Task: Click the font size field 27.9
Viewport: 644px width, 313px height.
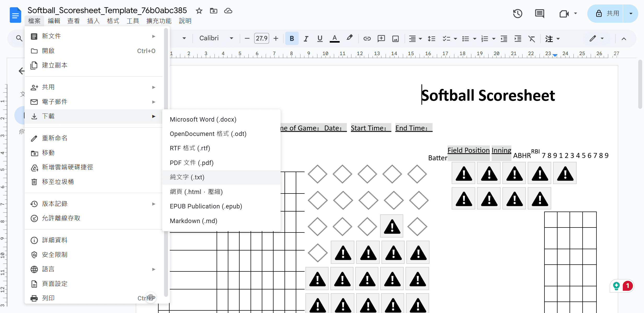Action: [x=262, y=38]
